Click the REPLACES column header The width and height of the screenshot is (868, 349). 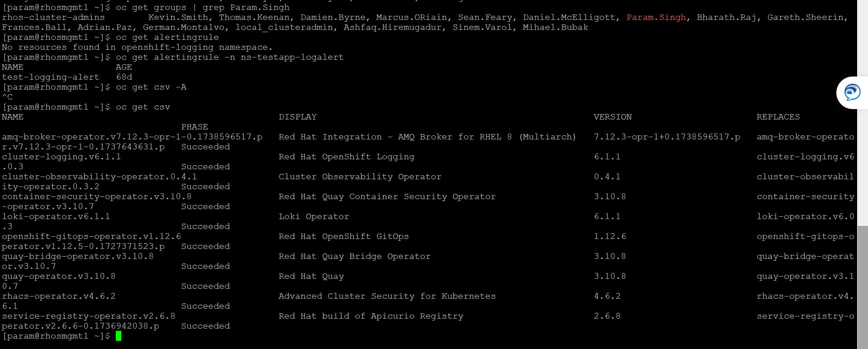tap(777, 117)
